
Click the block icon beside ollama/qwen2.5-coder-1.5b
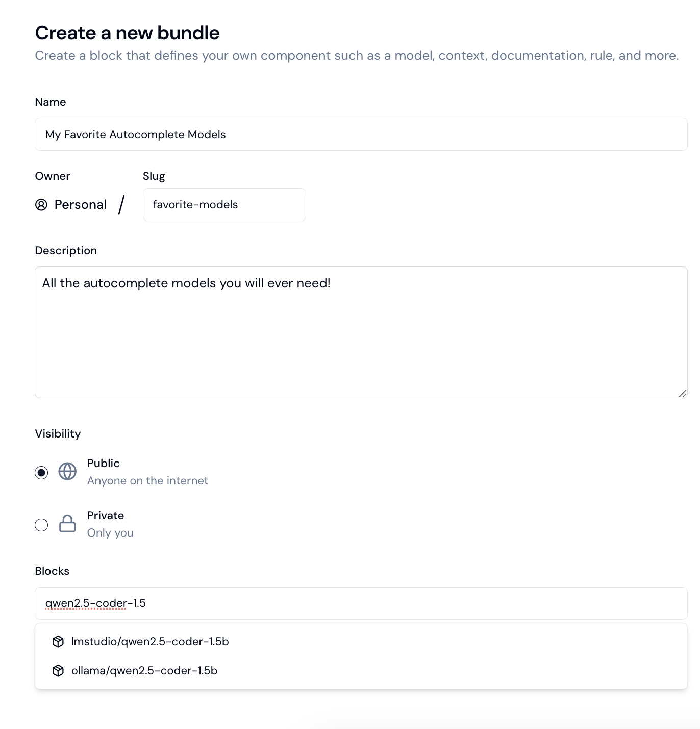(x=58, y=671)
